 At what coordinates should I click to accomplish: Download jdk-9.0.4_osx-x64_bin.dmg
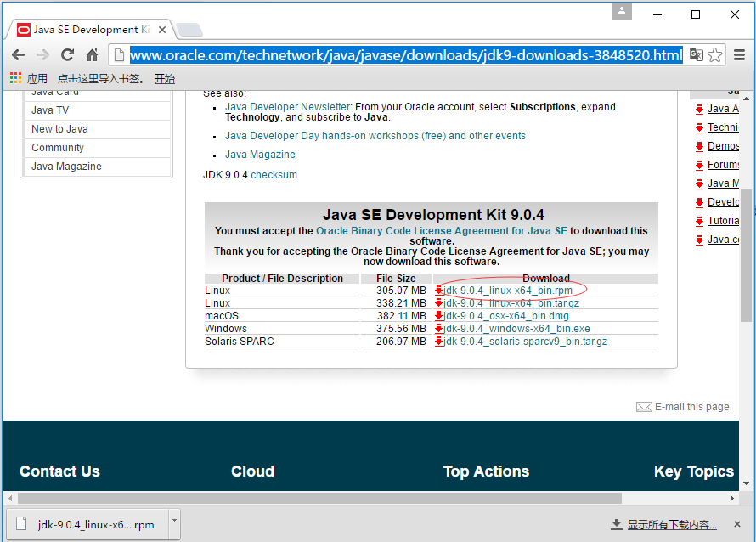click(x=505, y=316)
